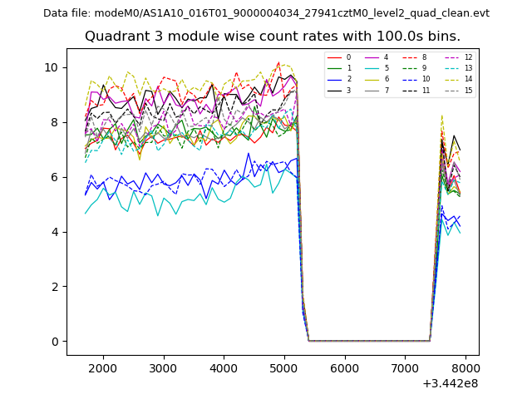Screen dimensions: 532x399
Task: Click the y-axis tick label 10
Action: 51,67
